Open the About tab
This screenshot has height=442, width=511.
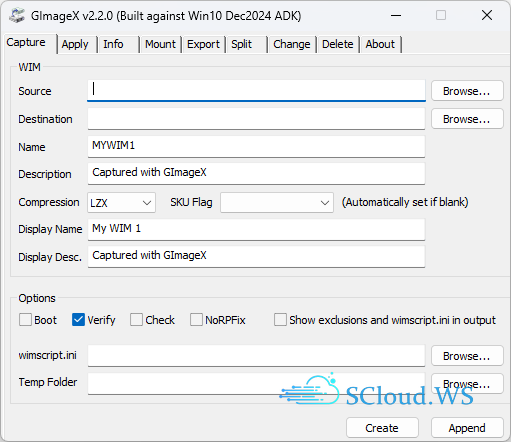[380, 44]
